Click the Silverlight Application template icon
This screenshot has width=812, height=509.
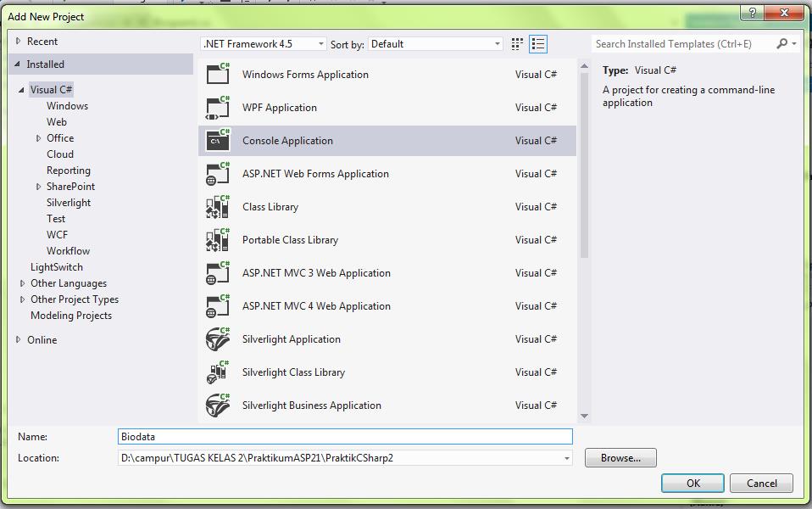[x=218, y=339]
